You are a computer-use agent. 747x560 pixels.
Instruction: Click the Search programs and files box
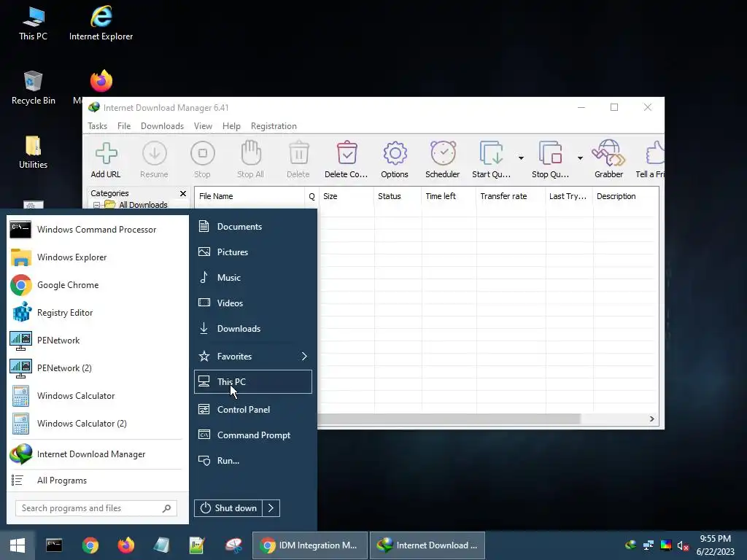96,508
